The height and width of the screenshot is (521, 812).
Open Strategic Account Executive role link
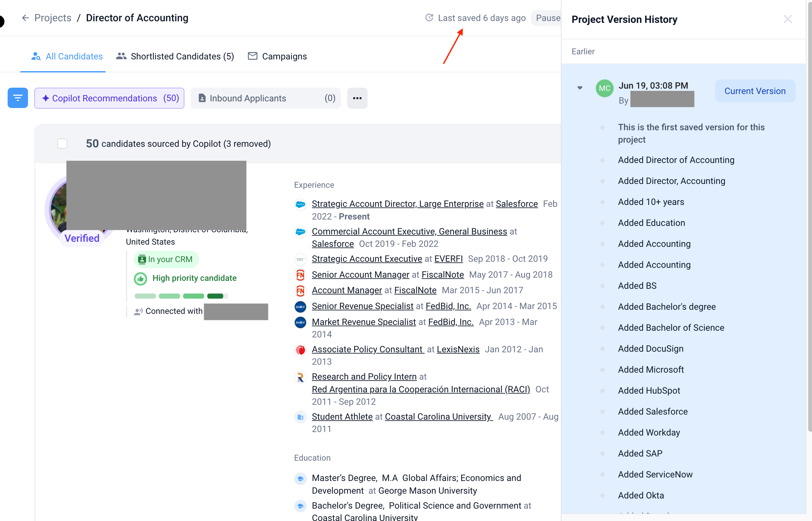[x=367, y=259]
